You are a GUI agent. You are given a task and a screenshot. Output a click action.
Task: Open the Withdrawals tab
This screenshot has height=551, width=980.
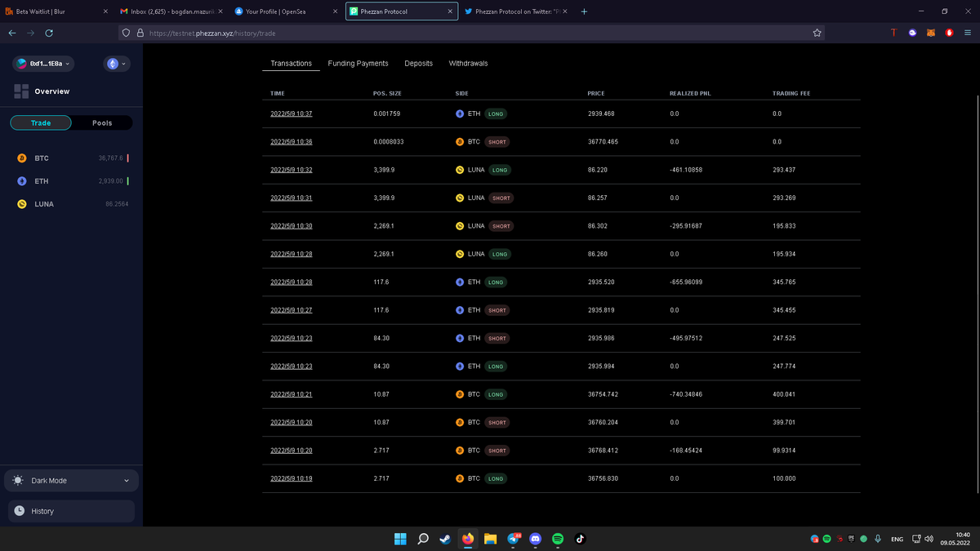pos(469,63)
